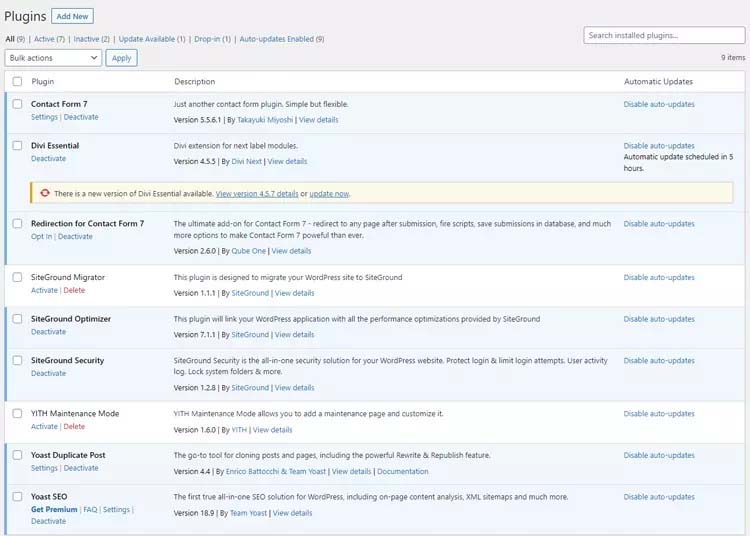Check the Divi Essential checkbox
The width and height of the screenshot is (750, 536).
tap(17, 145)
